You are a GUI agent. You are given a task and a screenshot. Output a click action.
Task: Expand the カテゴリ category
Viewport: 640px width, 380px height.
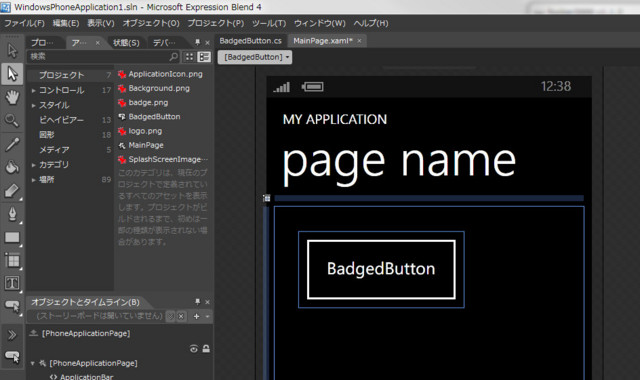(x=34, y=165)
